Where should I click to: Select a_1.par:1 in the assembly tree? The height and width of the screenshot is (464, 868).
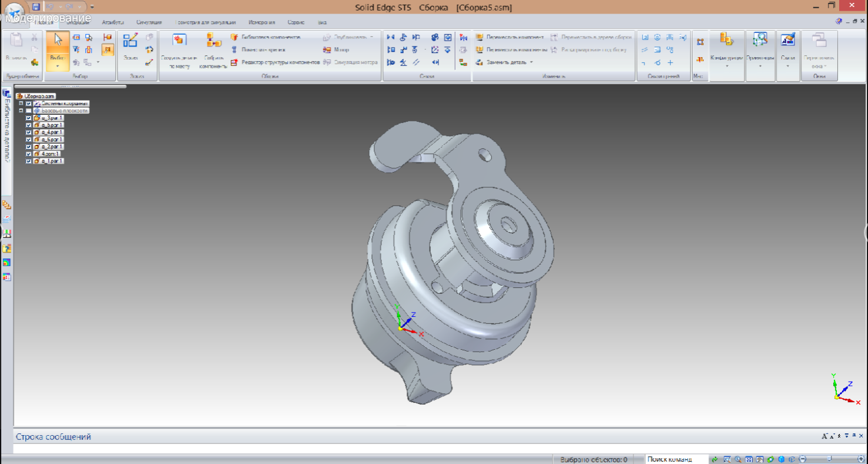tap(49, 161)
